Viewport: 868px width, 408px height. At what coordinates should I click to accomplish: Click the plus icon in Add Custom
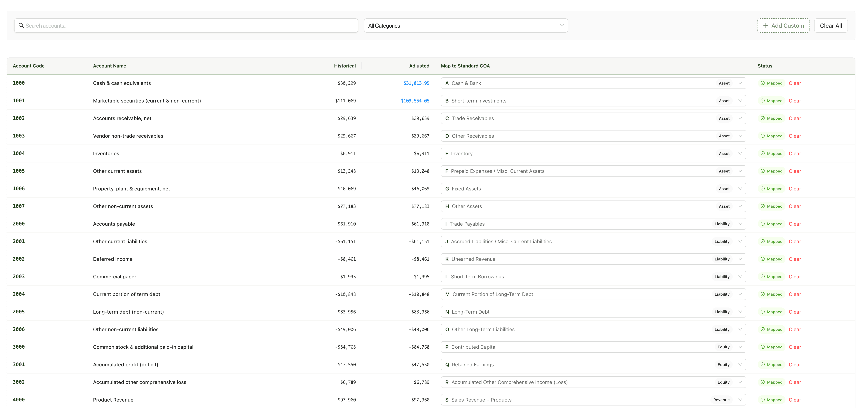point(766,26)
